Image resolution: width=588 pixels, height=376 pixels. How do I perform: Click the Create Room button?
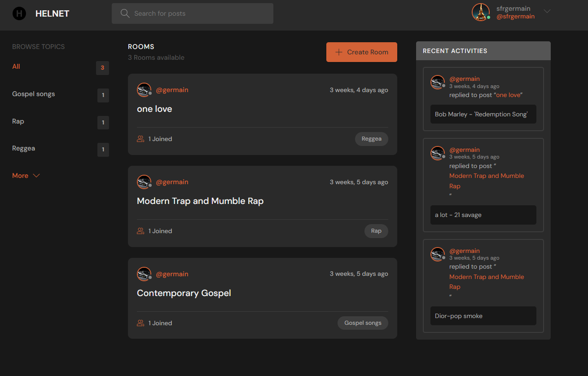click(362, 52)
